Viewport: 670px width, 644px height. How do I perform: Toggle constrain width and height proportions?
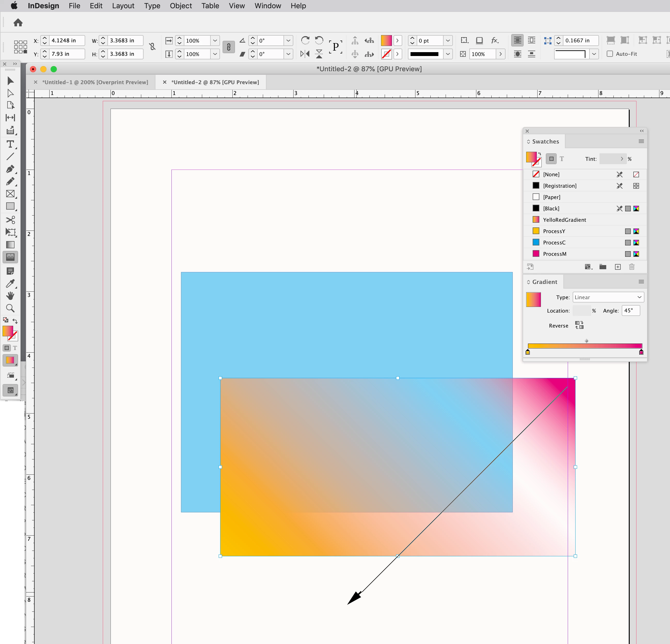point(152,47)
